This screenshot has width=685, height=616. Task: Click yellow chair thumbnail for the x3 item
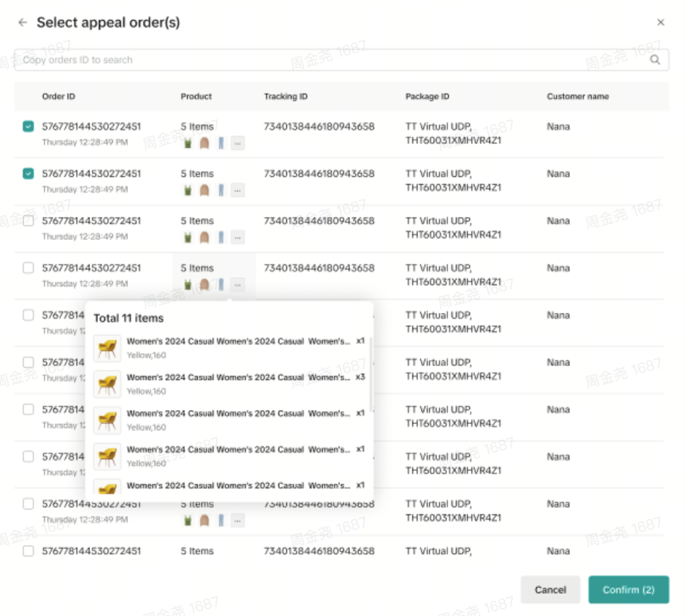(x=107, y=384)
